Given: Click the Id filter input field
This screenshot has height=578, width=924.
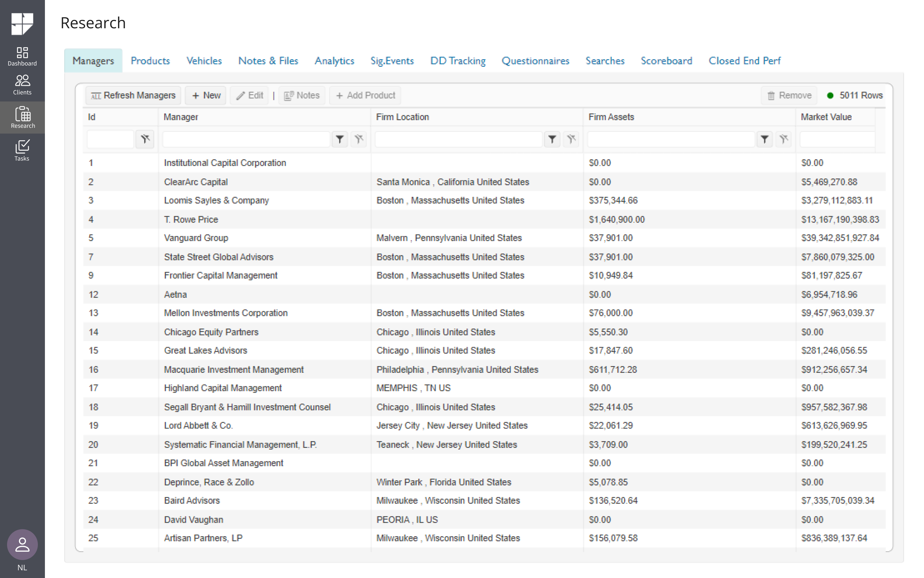Looking at the screenshot, I should click(110, 139).
